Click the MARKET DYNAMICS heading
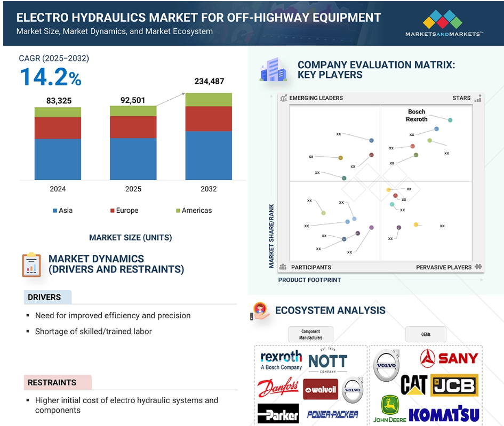The width and height of the screenshot is (504, 426). (x=116, y=264)
